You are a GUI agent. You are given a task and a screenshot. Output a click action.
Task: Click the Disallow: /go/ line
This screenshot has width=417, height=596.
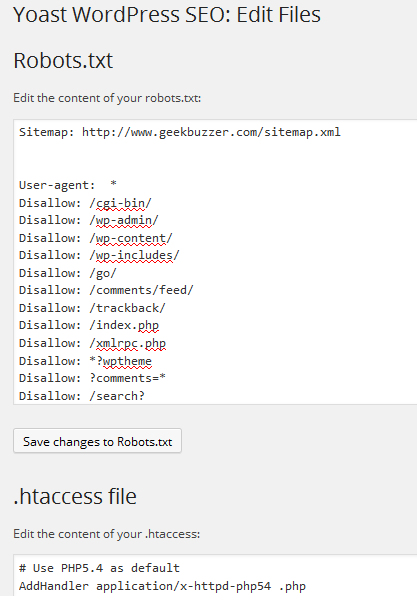click(68, 273)
